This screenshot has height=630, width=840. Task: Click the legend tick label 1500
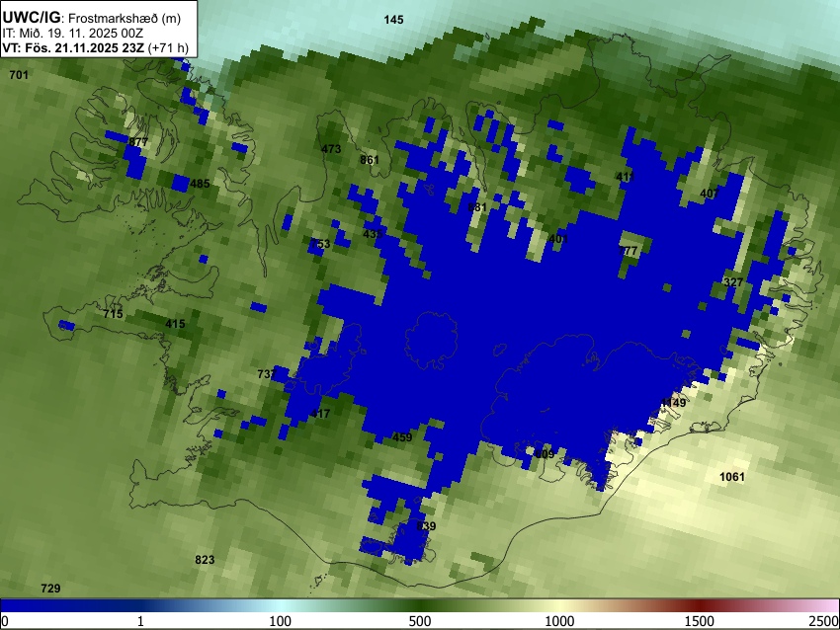[700, 621]
